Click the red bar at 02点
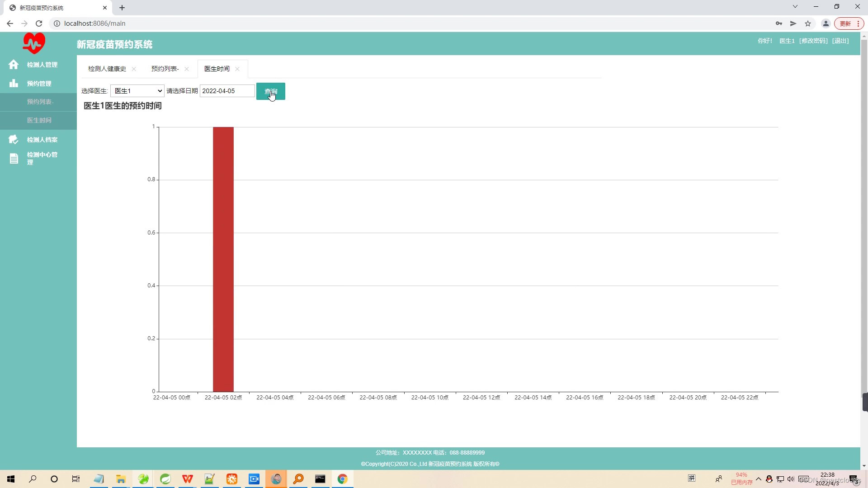 [223, 259]
